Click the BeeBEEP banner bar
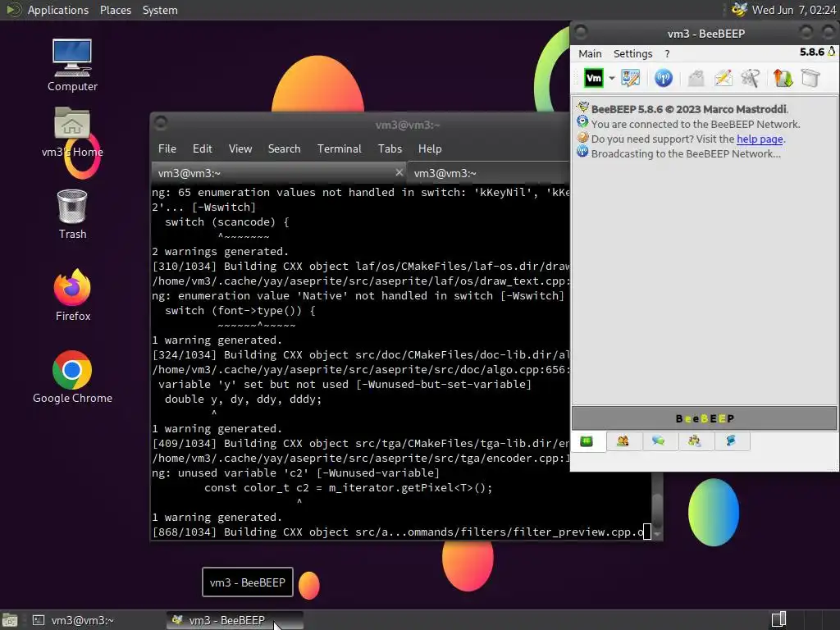Image resolution: width=840 pixels, height=630 pixels. click(x=704, y=418)
